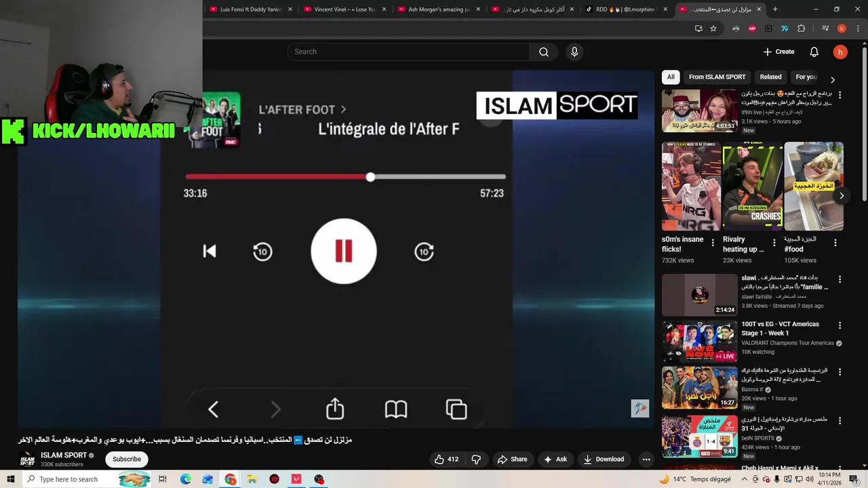The height and width of the screenshot is (488, 868).
Task: Click the red pause button in the video
Action: click(344, 251)
